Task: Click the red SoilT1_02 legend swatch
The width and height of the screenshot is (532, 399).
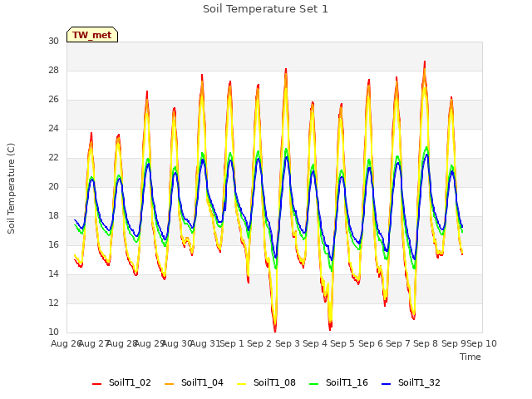Action: [96, 384]
